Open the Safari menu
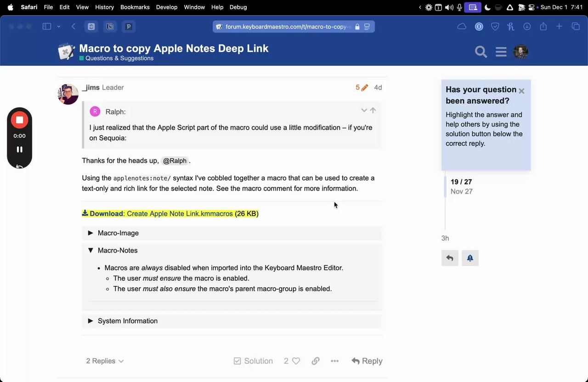 [x=29, y=7]
